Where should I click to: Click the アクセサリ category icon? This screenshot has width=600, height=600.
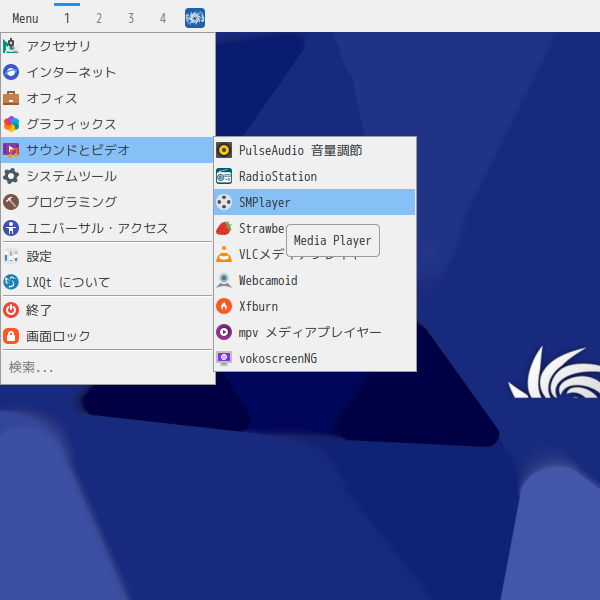click(11, 46)
